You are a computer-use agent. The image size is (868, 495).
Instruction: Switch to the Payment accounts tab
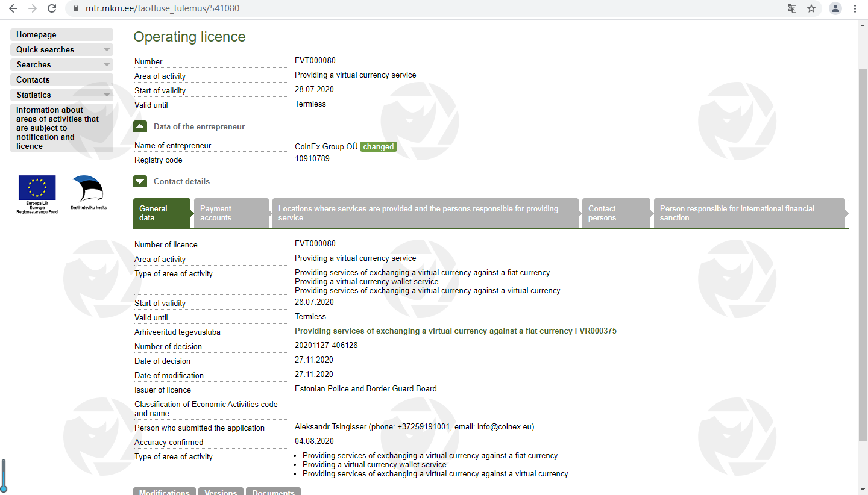click(x=230, y=213)
